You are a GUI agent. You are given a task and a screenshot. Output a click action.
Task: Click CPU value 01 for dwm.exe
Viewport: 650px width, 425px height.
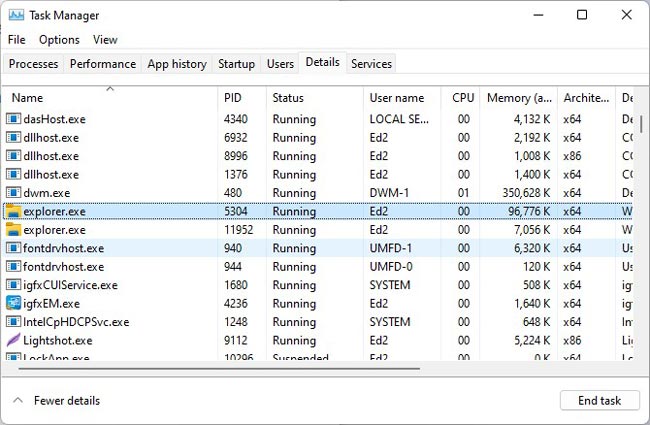[x=463, y=193]
